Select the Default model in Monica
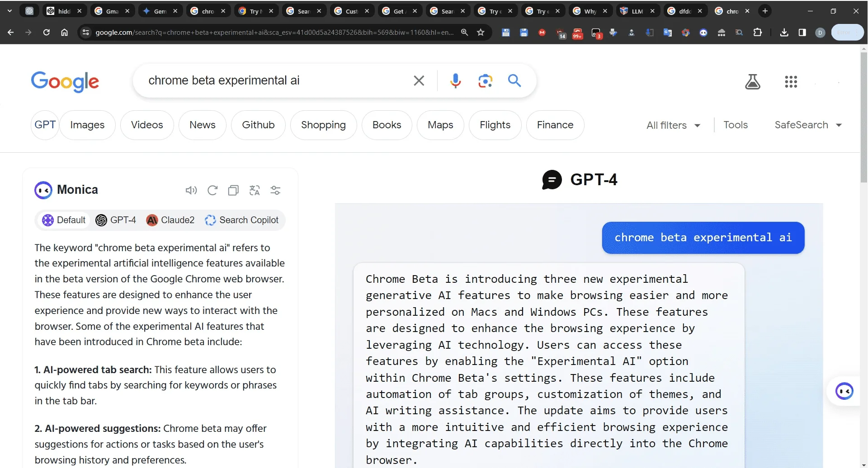The height and width of the screenshot is (468, 868). (64, 220)
